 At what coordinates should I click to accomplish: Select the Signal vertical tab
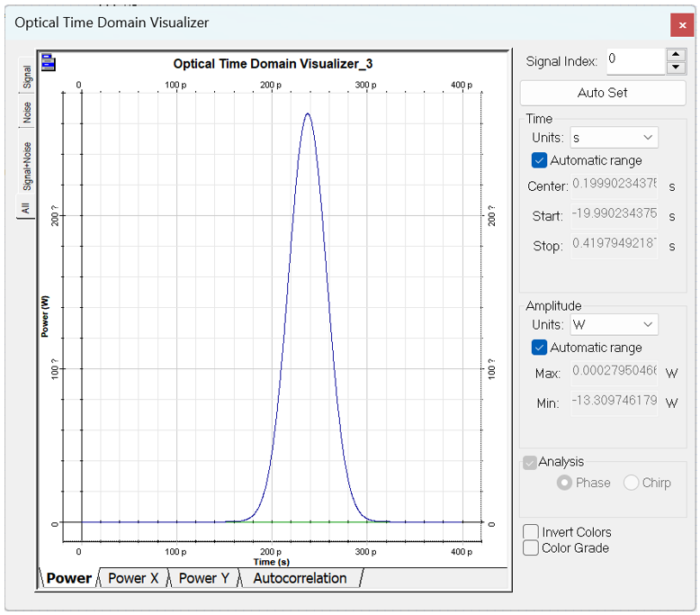pyautogui.click(x=27, y=77)
